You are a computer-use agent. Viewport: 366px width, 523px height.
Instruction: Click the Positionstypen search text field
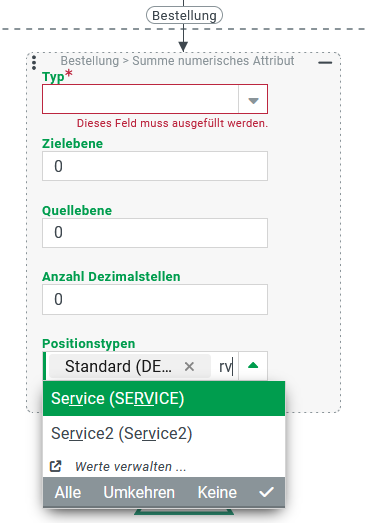coord(226,366)
